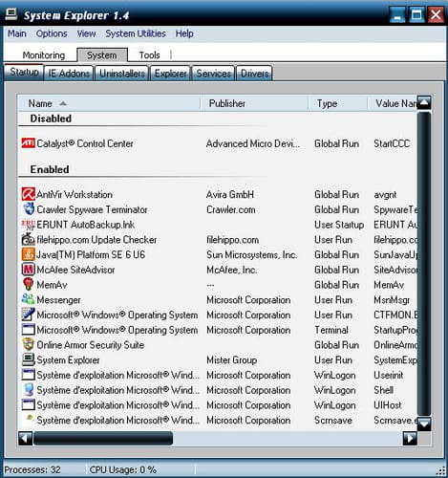Click the Sun Microsystems, Inc. publisher cell
The height and width of the screenshot is (478, 448).
coord(252,254)
